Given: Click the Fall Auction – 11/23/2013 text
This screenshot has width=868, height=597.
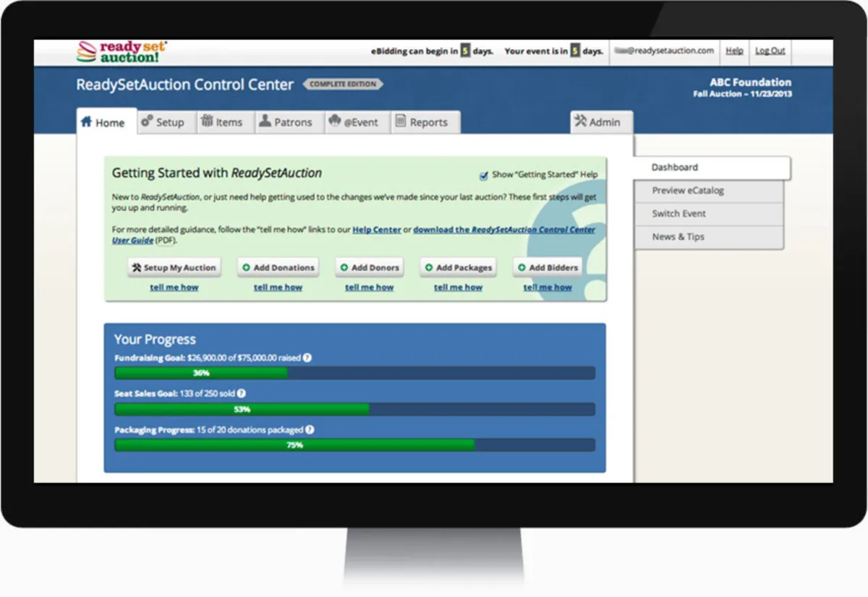Looking at the screenshot, I should click(743, 94).
